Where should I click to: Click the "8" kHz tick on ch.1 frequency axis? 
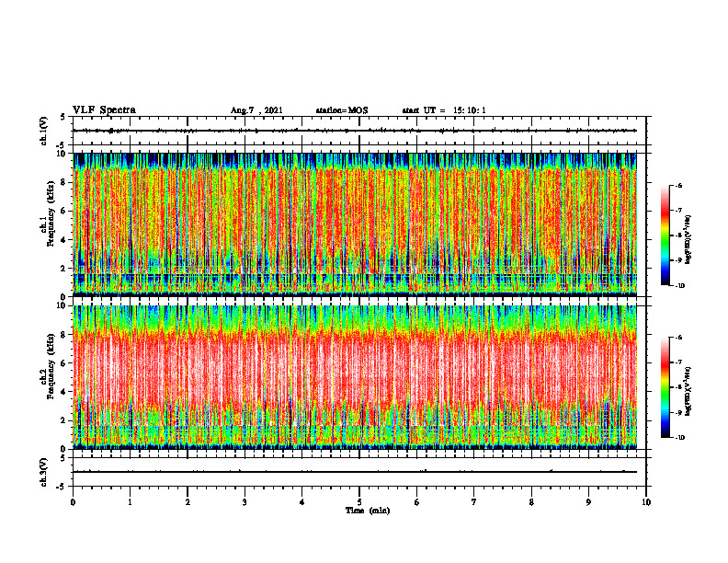(63, 182)
